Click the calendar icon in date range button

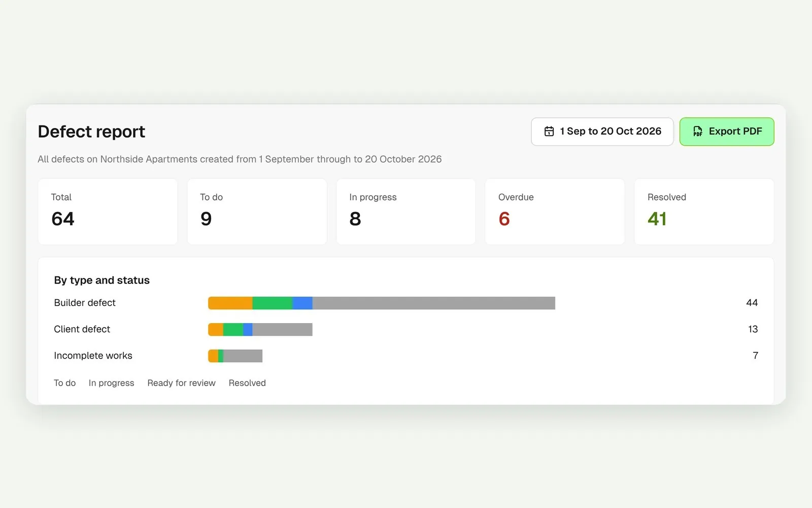[549, 132]
